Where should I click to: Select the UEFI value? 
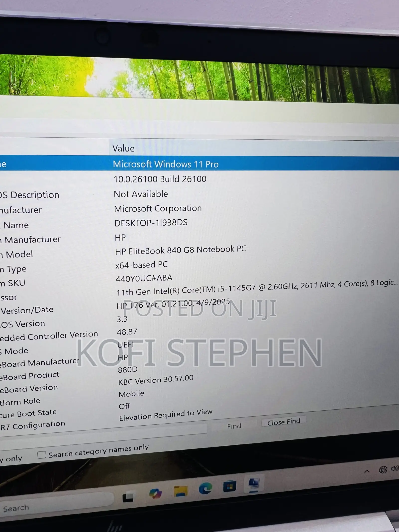pyautogui.click(x=126, y=345)
